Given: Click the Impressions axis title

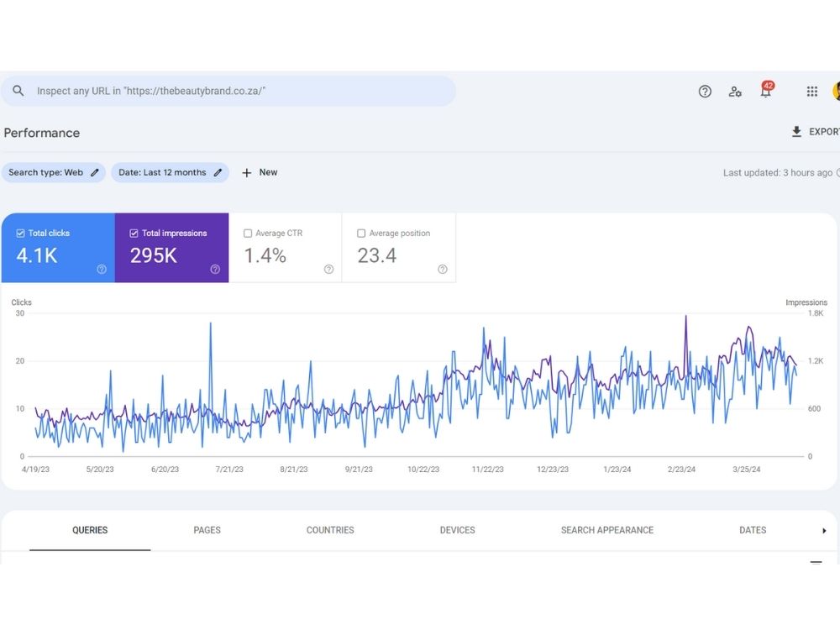Looking at the screenshot, I should point(806,302).
